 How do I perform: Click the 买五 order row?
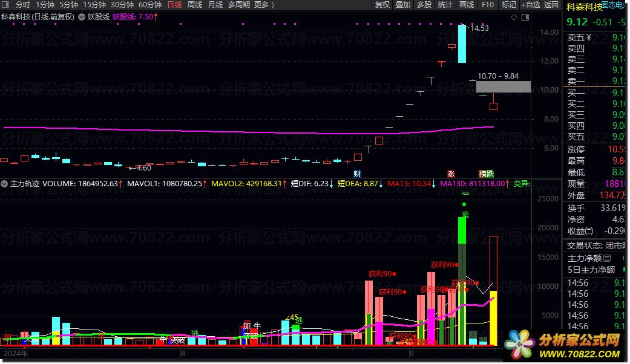(x=596, y=137)
